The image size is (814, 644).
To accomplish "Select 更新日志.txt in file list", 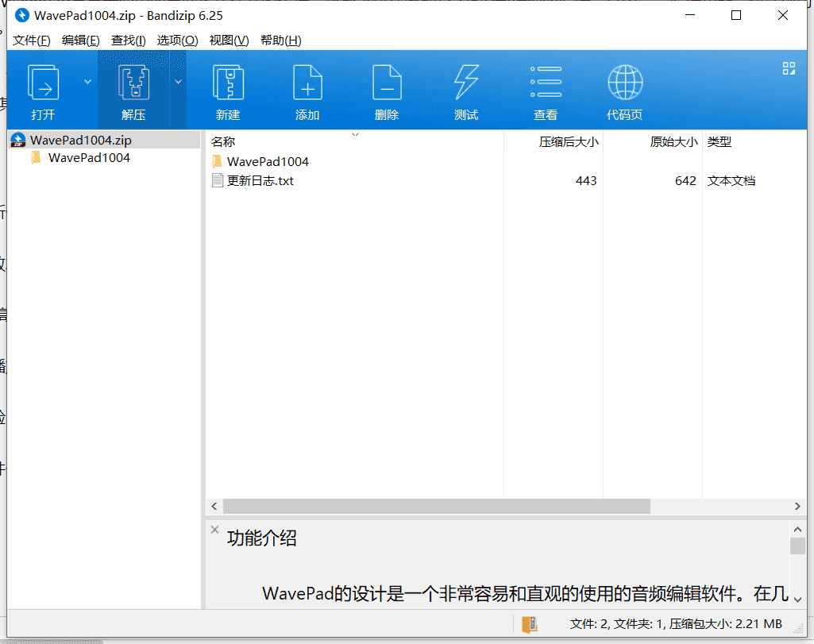I will 260,181.
